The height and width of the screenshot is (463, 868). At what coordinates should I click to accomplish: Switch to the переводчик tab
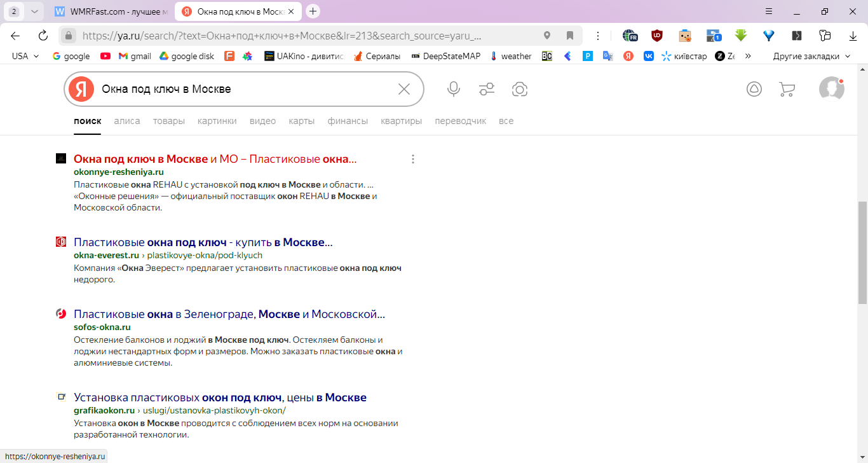pos(461,121)
